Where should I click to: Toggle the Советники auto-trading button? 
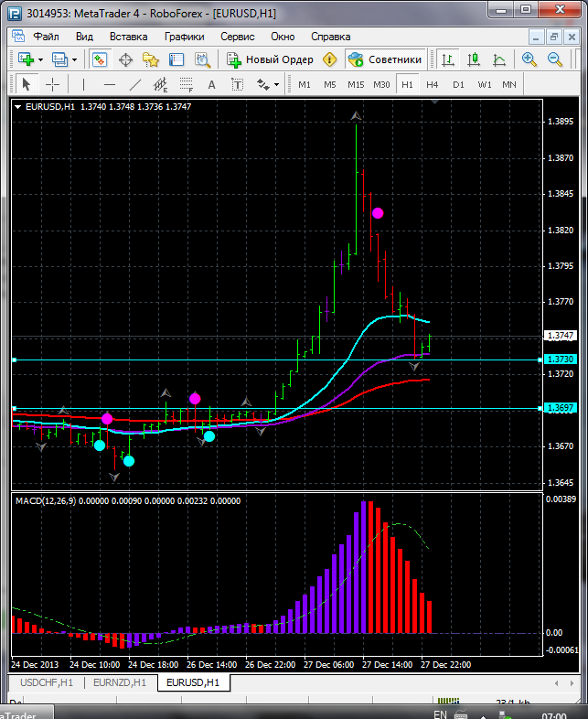385,59
